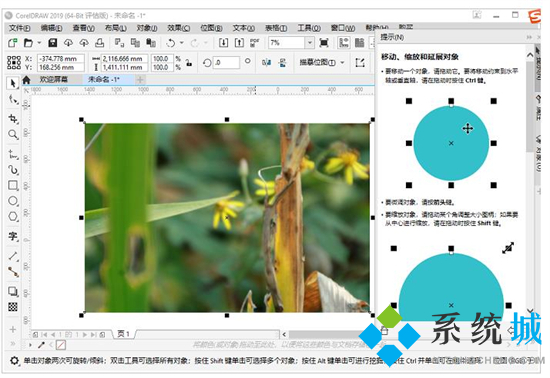Click the Save floppy disk icon
The width and height of the screenshot is (550, 378).
53,43
